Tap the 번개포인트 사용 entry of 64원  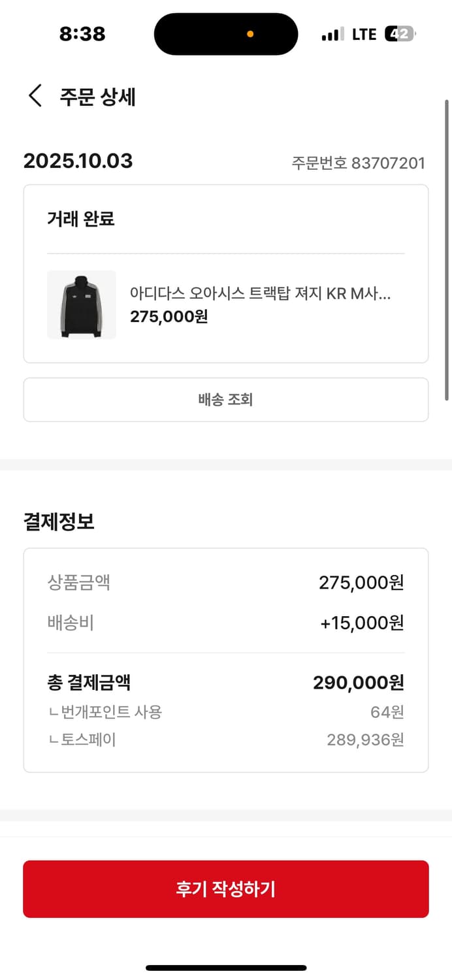click(225, 711)
